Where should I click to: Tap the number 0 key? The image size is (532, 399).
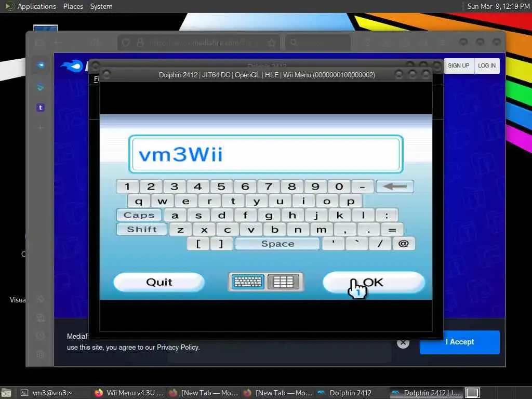tap(339, 187)
